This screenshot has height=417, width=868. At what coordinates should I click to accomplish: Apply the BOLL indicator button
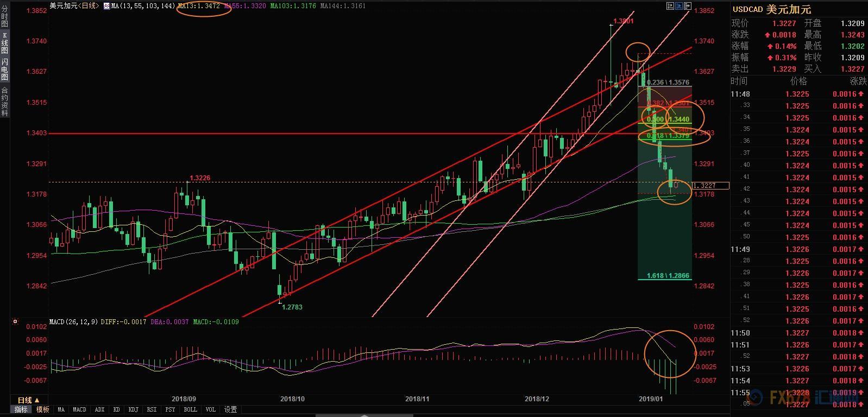(x=190, y=409)
